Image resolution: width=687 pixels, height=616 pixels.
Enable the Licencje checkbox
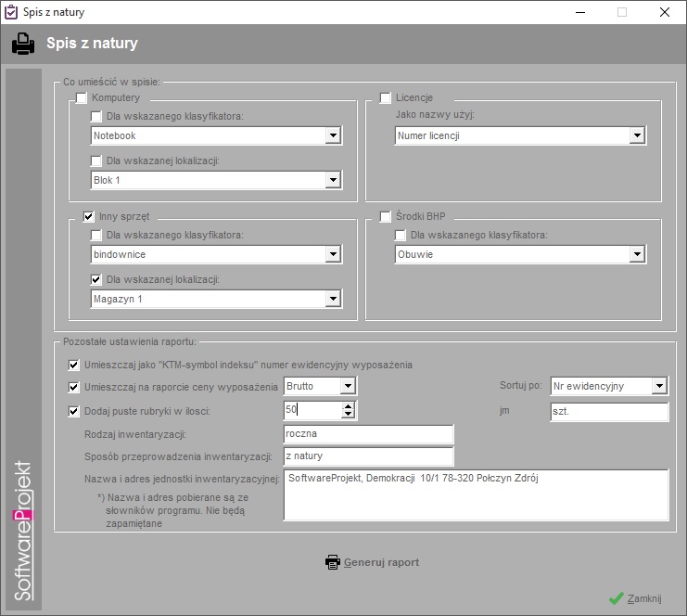pos(385,97)
